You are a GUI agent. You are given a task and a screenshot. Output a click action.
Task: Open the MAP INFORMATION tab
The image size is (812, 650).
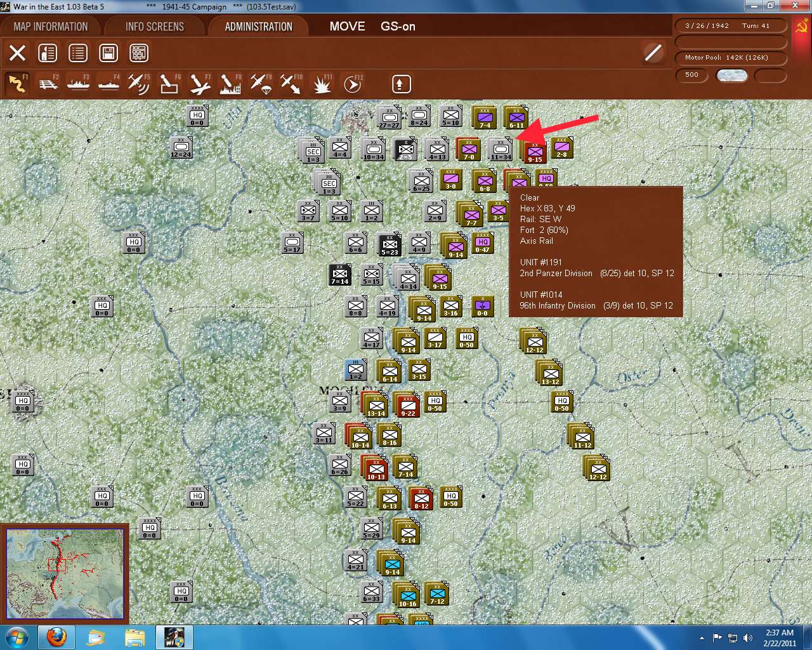[51, 27]
